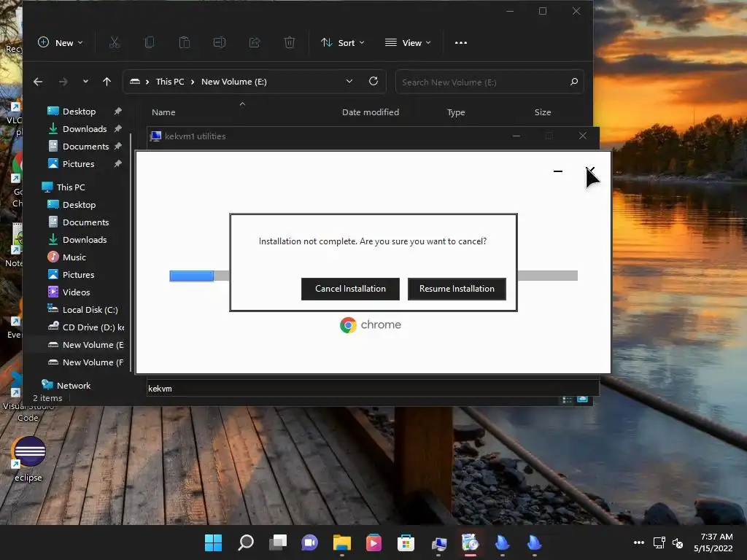Click the network status tray icon
This screenshot has height=560, width=747.
point(659,542)
